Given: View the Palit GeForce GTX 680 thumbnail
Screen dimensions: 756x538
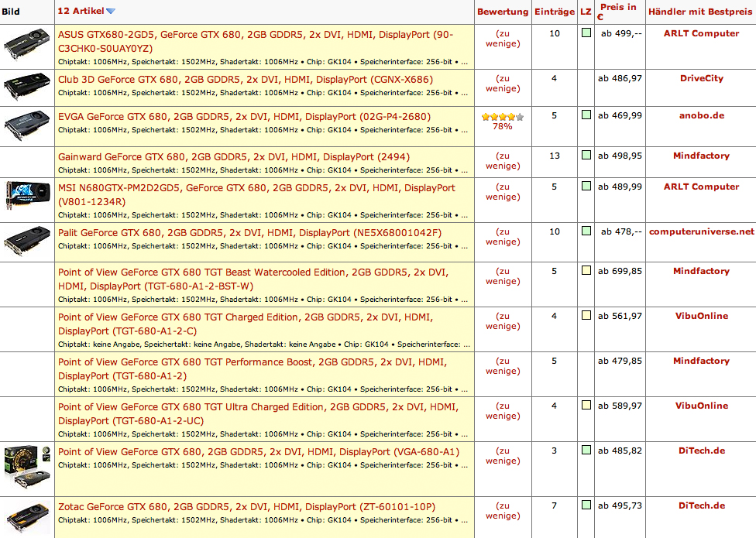Looking at the screenshot, I should tap(27, 241).
